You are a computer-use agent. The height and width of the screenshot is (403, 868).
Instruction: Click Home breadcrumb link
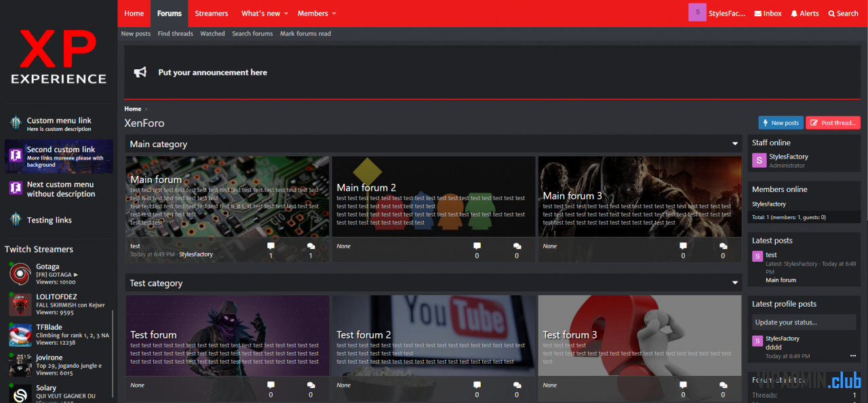pos(133,109)
